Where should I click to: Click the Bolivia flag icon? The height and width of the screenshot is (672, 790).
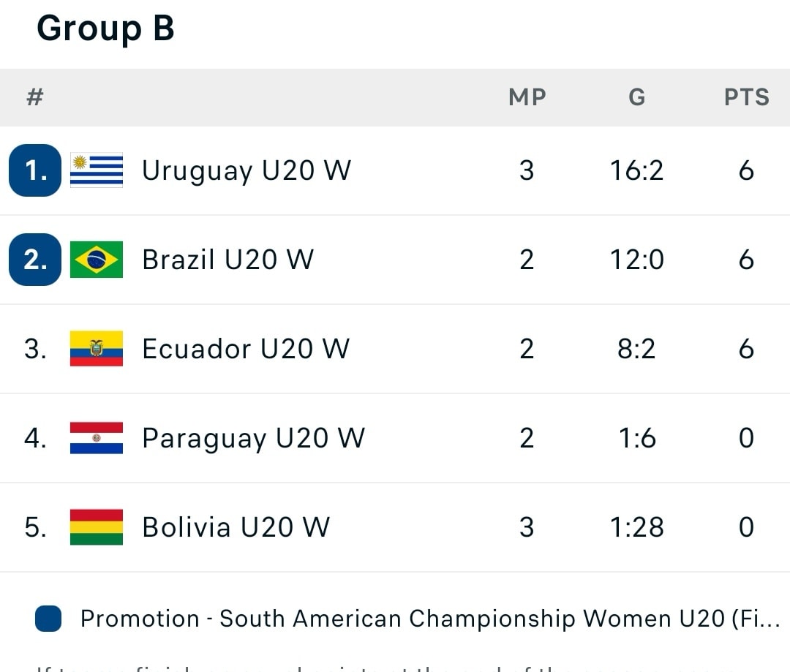pyautogui.click(x=97, y=527)
